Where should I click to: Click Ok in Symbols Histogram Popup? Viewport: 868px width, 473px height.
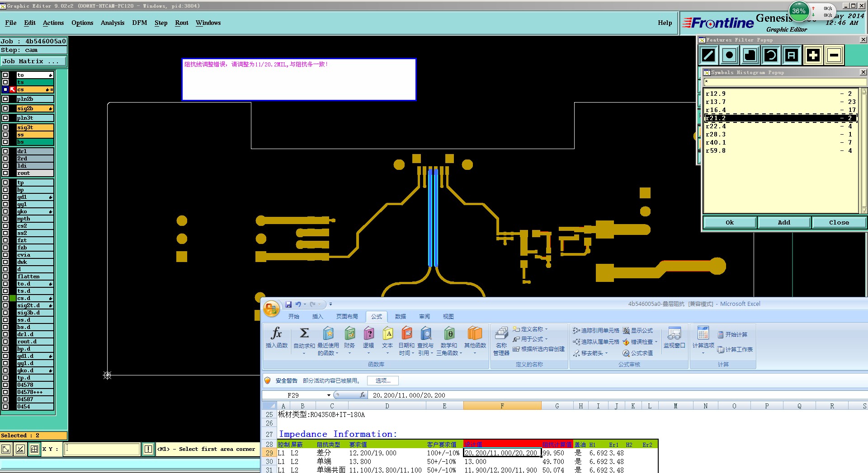(730, 222)
